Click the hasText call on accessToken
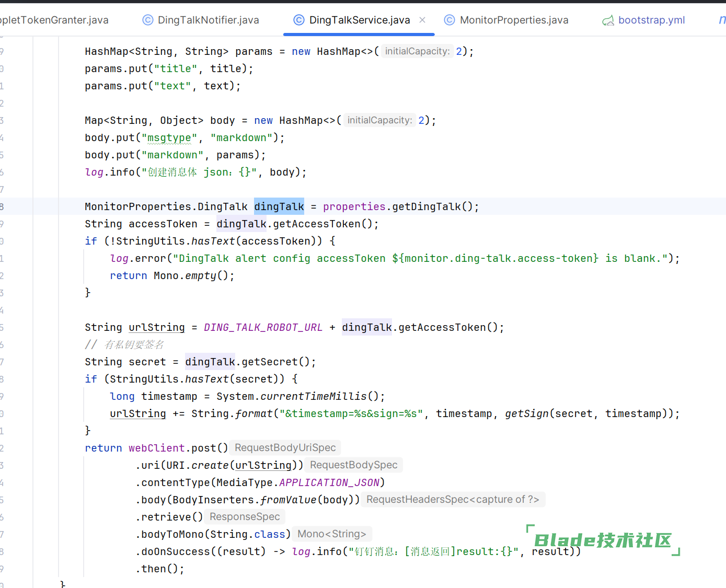 213,241
